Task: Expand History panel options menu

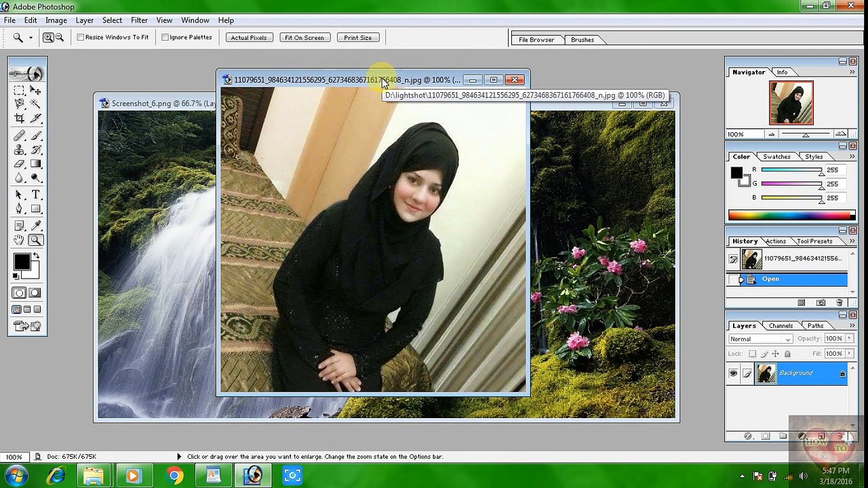Action: coord(852,241)
